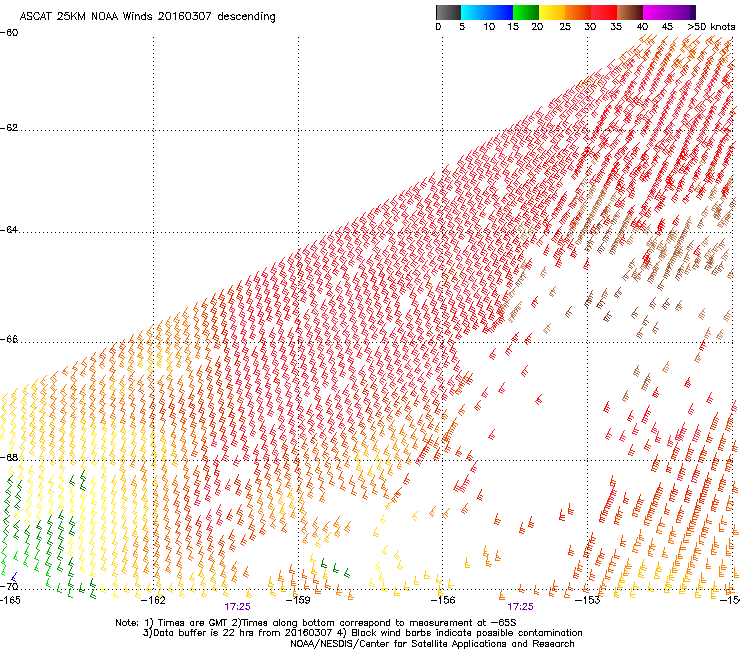
Task: Click the left purple '17:25' time label
Action: point(237,607)
